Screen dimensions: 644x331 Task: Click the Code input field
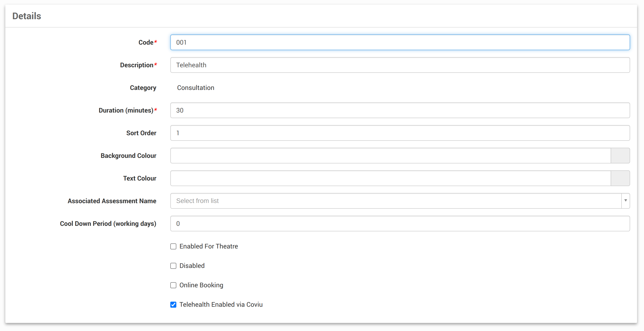coord(400,43)
